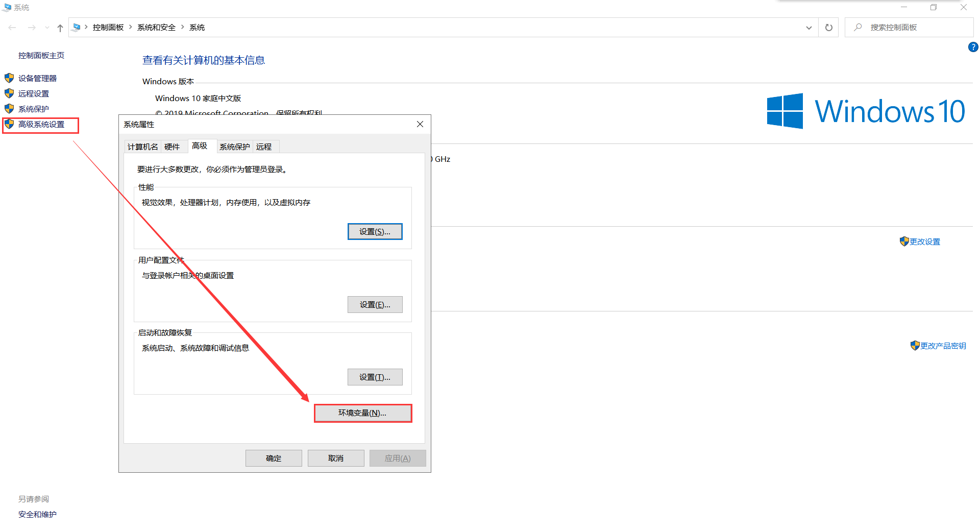Click the shield icon beside 系统保护
Viewport: 980px width, 532px height.
(9, 109)
